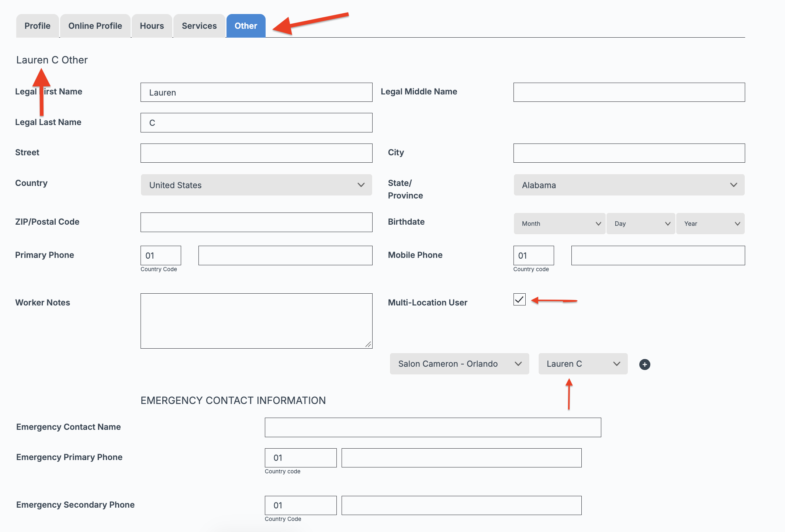785x532 pixels.
Task: Open the Online Profile tab
Action: [95, 26]
